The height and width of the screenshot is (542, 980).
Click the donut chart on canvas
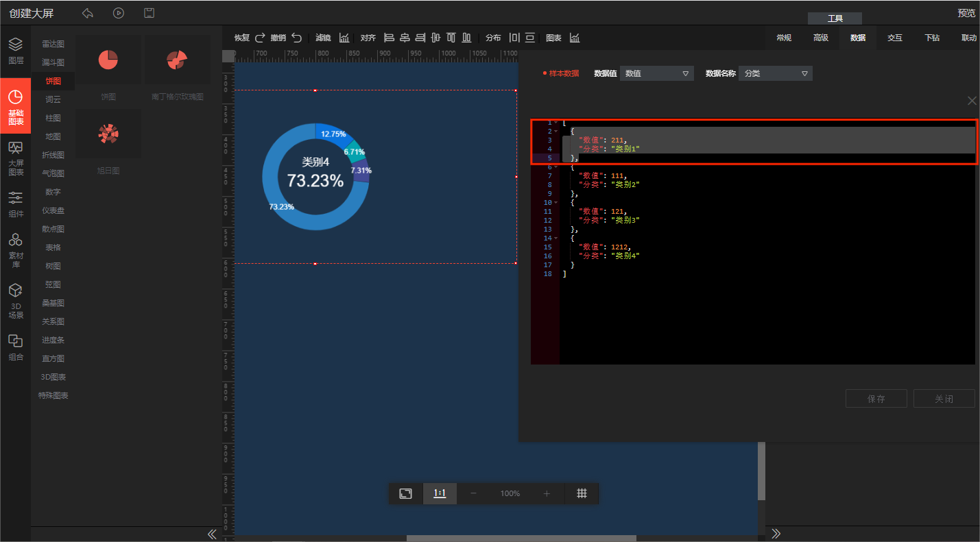tap(315, 176)
